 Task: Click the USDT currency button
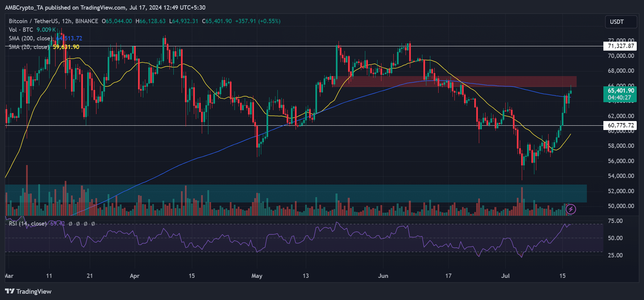[x=621, y=22]
